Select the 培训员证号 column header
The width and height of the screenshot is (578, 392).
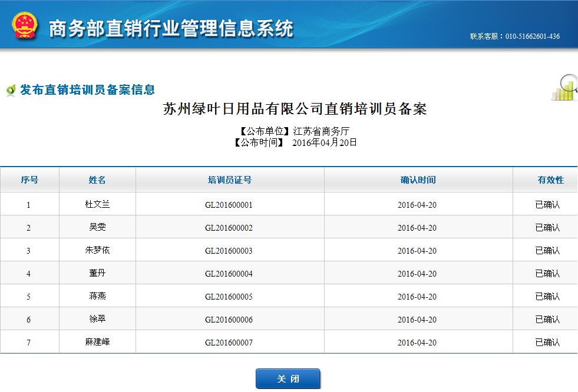pos(229,180)
